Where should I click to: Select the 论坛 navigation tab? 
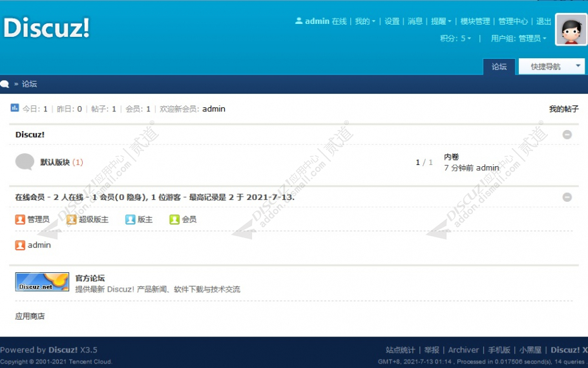tap(499, 67)
